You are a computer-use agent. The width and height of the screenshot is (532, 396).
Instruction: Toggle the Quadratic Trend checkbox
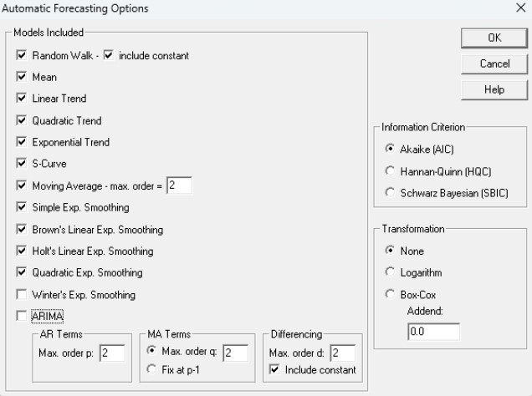coord(22,121)
